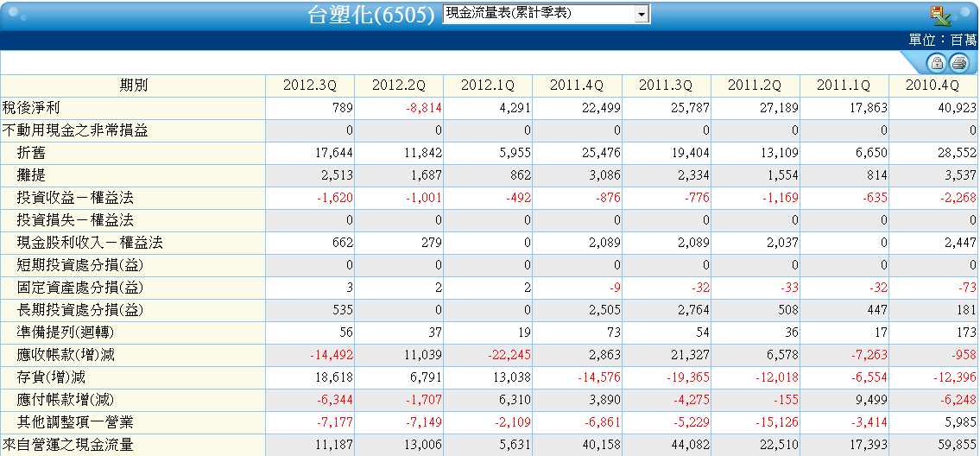Select the 期別 header cell

click(x=133, y=85)
